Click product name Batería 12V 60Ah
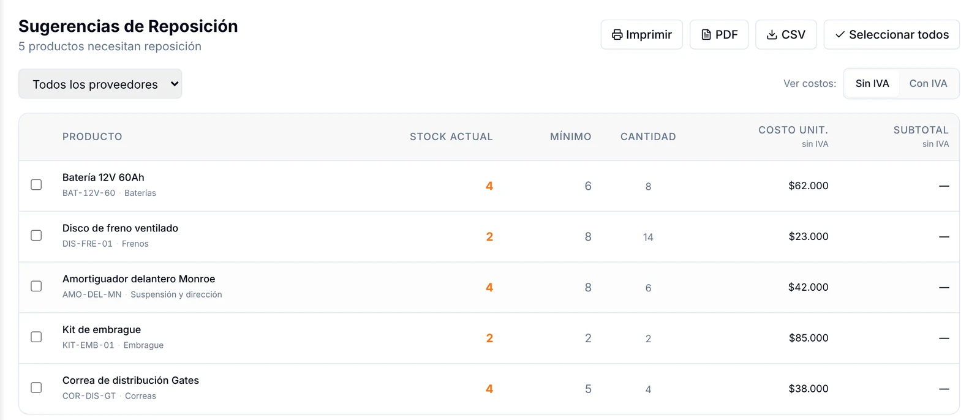Viewport: 980px width, 420px height. point(104,178)
